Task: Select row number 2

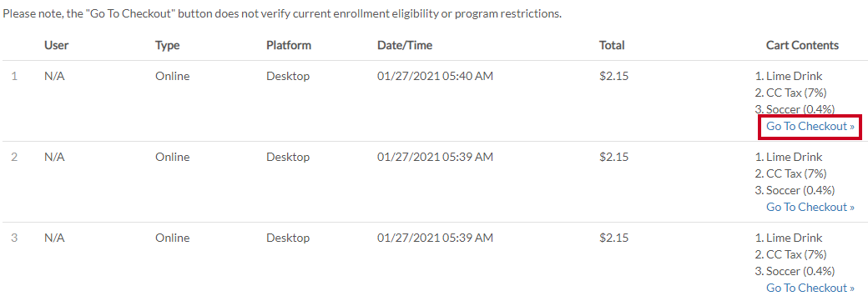Action: [x=14, y=157]
